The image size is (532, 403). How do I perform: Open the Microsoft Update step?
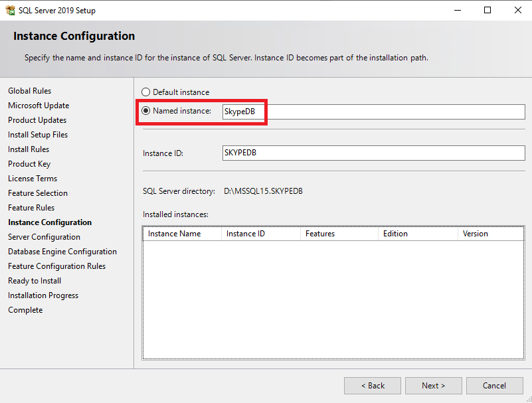pyautogui.click(x=39, y=106)
